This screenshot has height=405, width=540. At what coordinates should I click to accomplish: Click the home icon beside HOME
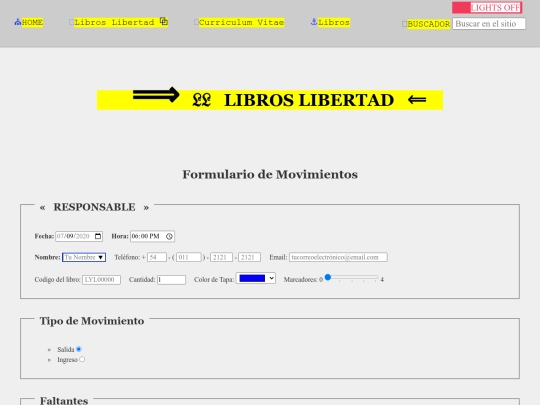click(x=18, y=22)
